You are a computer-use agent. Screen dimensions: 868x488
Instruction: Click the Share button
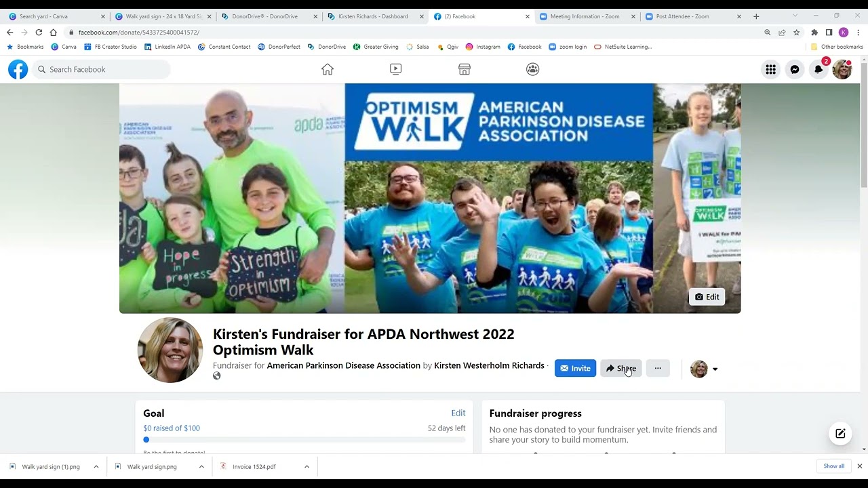[x=620, y=368]
